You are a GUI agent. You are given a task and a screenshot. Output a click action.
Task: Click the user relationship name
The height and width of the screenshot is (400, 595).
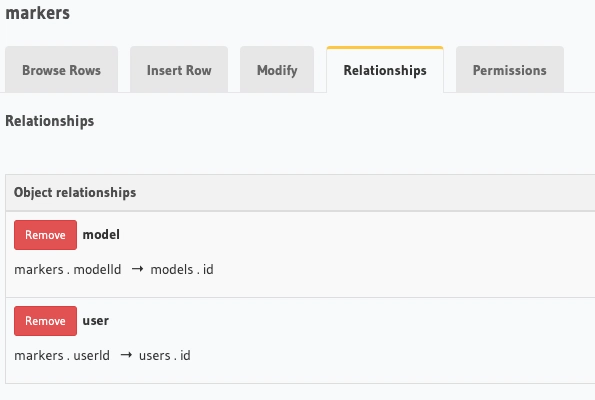click(96, 321)
